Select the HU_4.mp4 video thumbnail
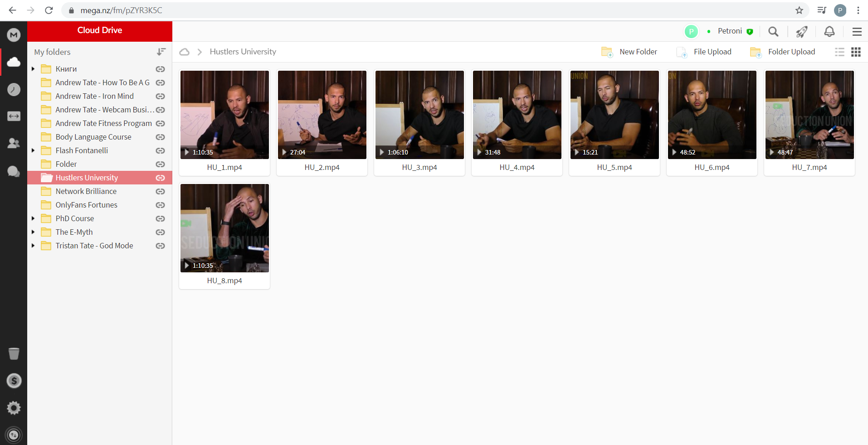 pyautogui.click(x=517, y=115)
